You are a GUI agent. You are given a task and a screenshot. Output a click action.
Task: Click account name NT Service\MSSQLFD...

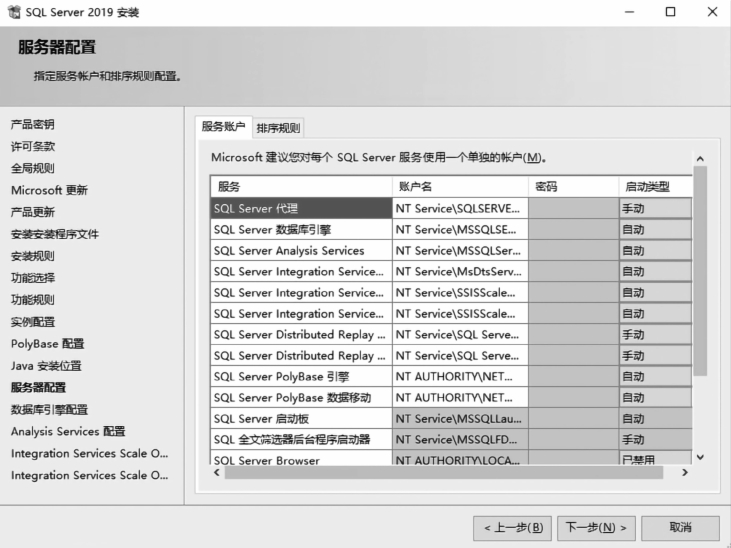click(460, 439)
